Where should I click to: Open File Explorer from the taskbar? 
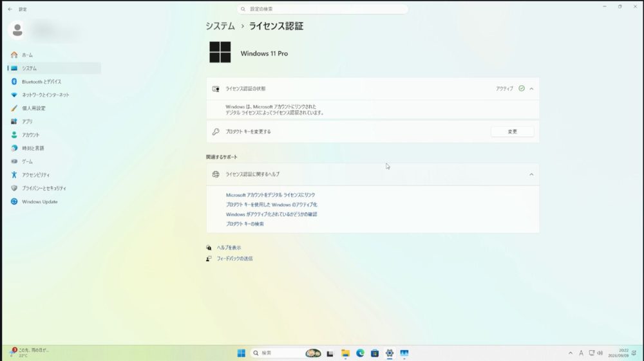(x=345, y=353)
